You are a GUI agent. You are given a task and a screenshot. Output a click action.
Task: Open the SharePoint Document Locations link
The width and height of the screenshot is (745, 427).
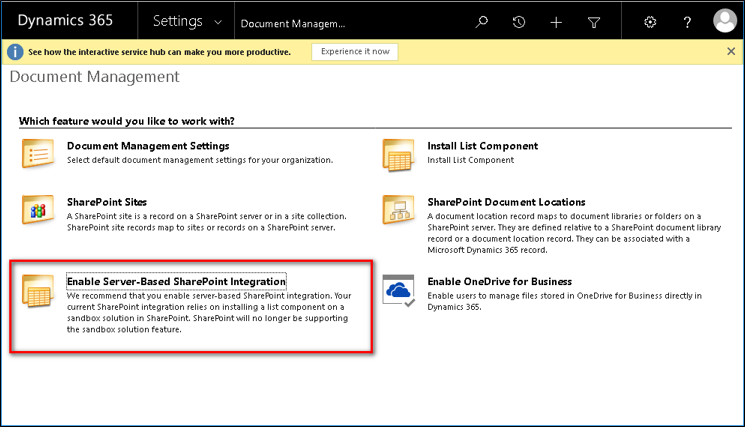tap(506, 202)
